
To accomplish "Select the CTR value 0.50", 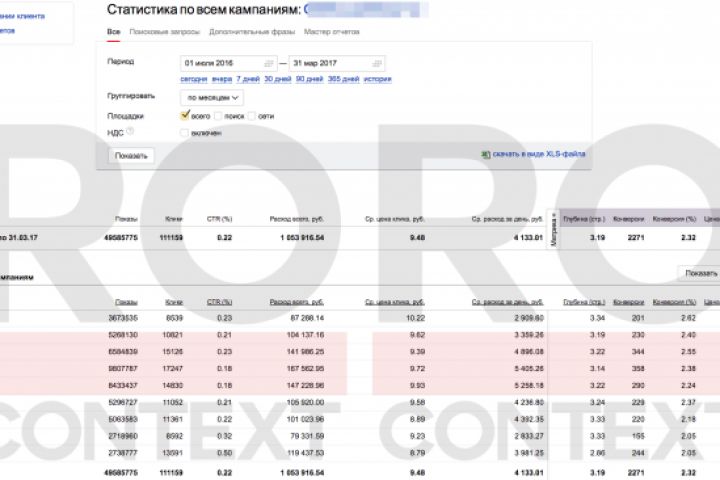I will (x=225, y=453).
